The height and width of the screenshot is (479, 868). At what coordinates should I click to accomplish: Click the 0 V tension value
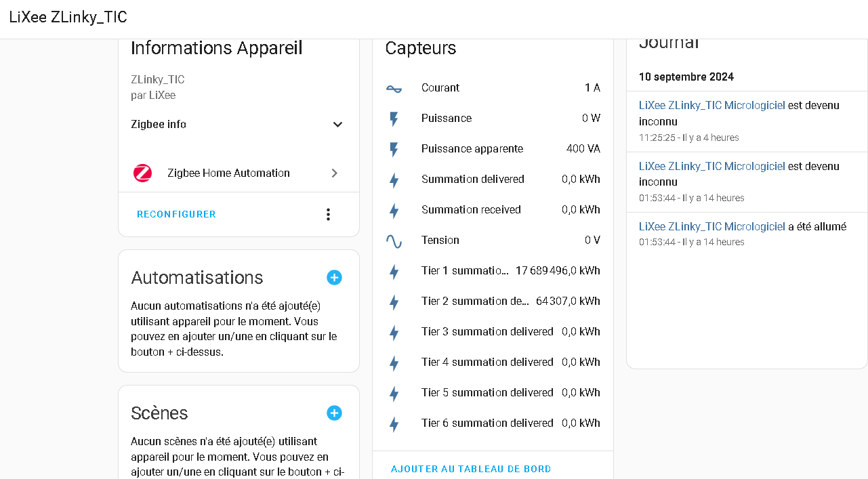tap(593, 241)
